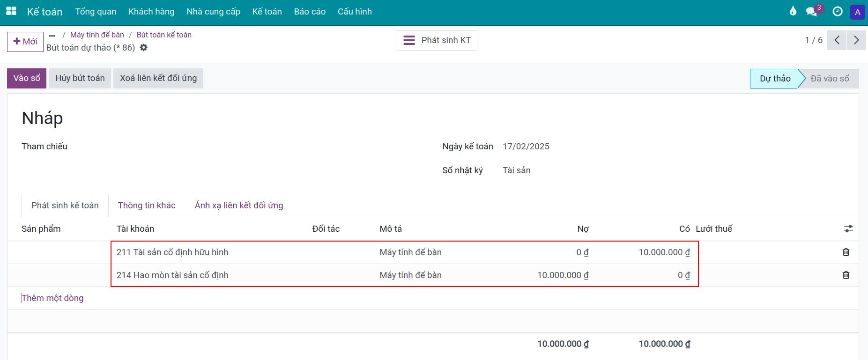Click the Vào sổ button

[27, 78]
